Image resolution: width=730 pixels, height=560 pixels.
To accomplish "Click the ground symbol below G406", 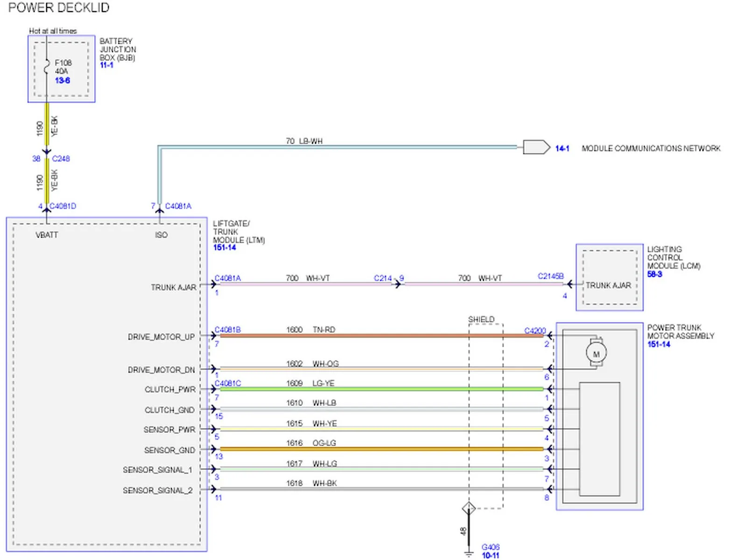I will [469, 554].
